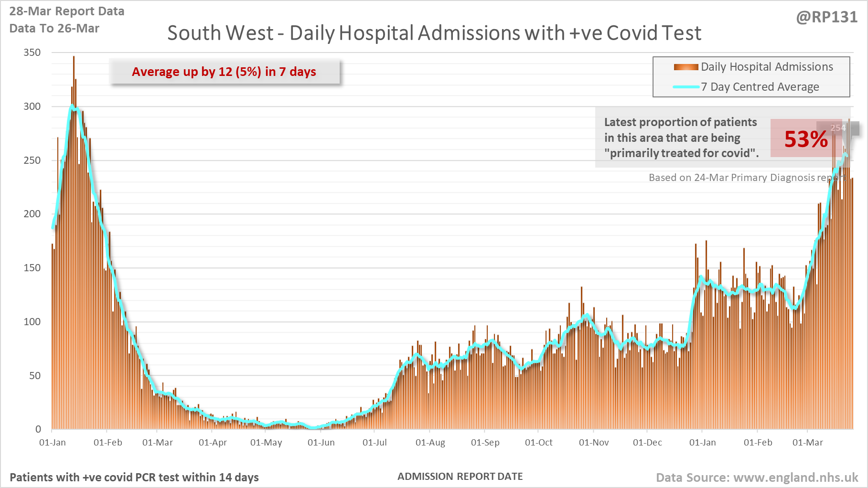Click the red 53% proportion box
The width and height of the screenshot is (868, 488).
[x=805, y=139]
